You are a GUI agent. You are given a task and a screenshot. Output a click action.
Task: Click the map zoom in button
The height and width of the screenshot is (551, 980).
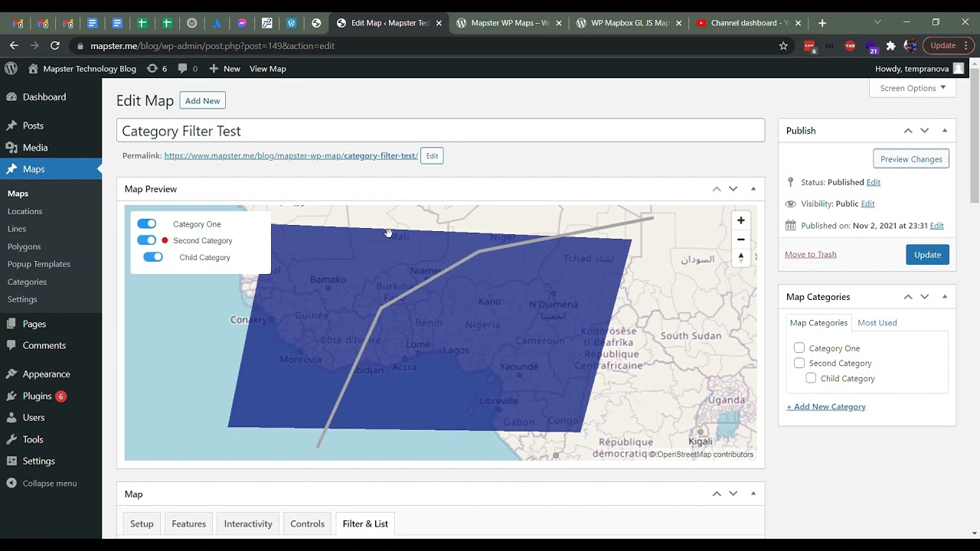(x=740, y=220)
